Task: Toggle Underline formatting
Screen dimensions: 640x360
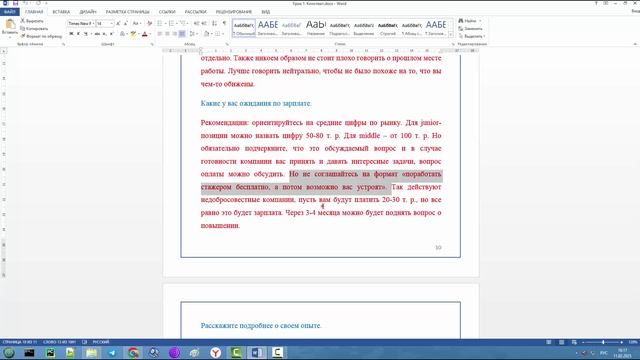Action: pos(85,34)
